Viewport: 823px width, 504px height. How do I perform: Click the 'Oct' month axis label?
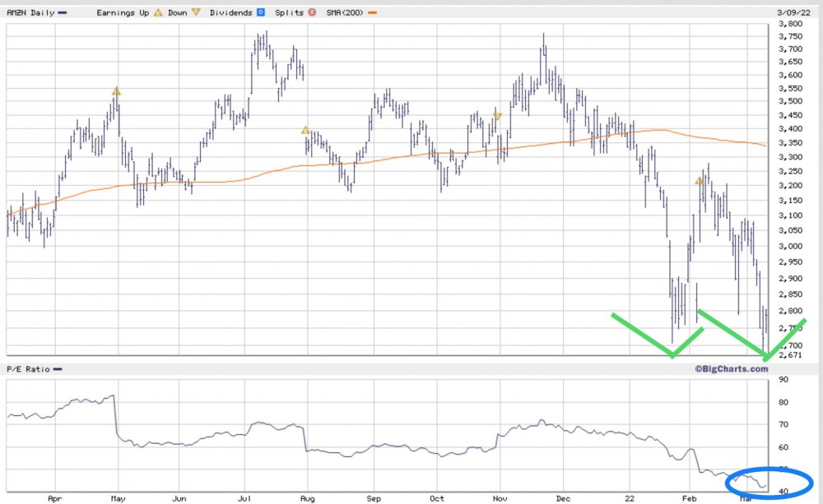[437, 498]
